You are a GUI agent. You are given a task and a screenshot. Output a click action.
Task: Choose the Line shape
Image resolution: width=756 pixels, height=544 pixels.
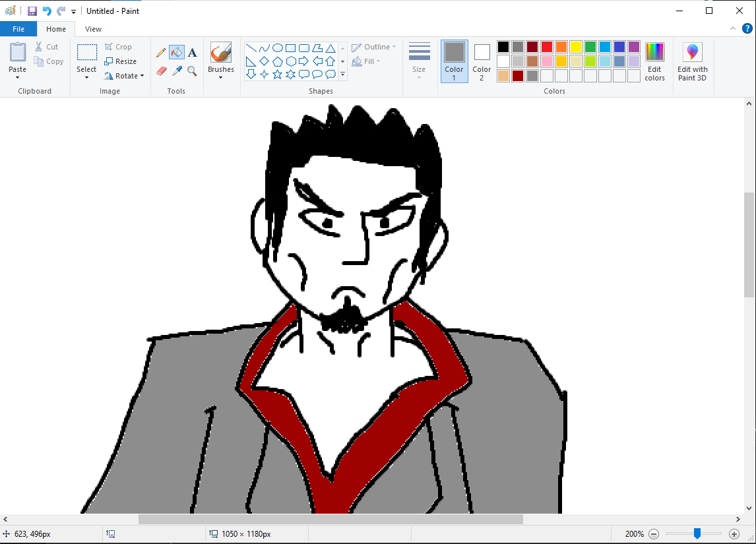251,47
